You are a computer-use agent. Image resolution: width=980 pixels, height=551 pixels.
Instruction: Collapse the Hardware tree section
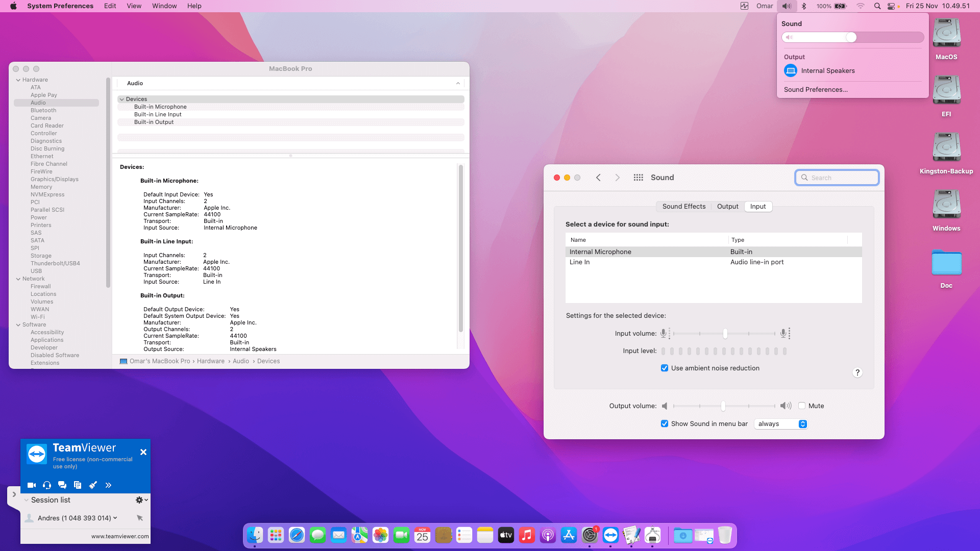18,80
